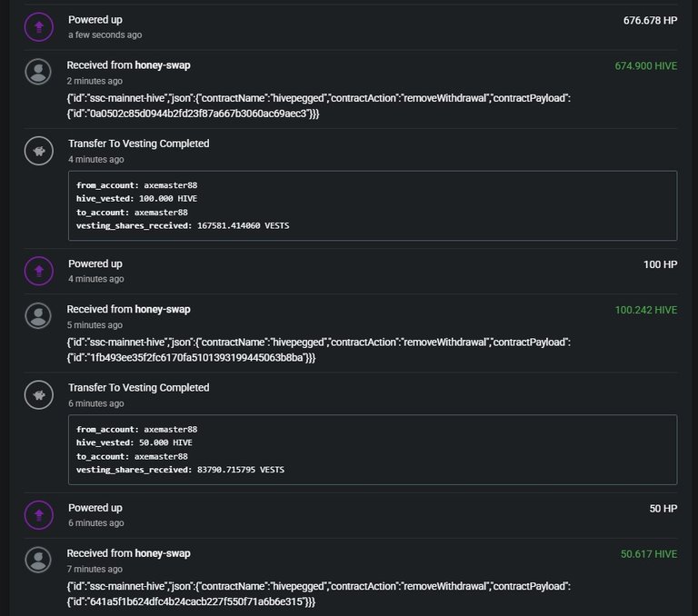Click the 100.242 HIVE amount
698x616 pixels.
646,310
